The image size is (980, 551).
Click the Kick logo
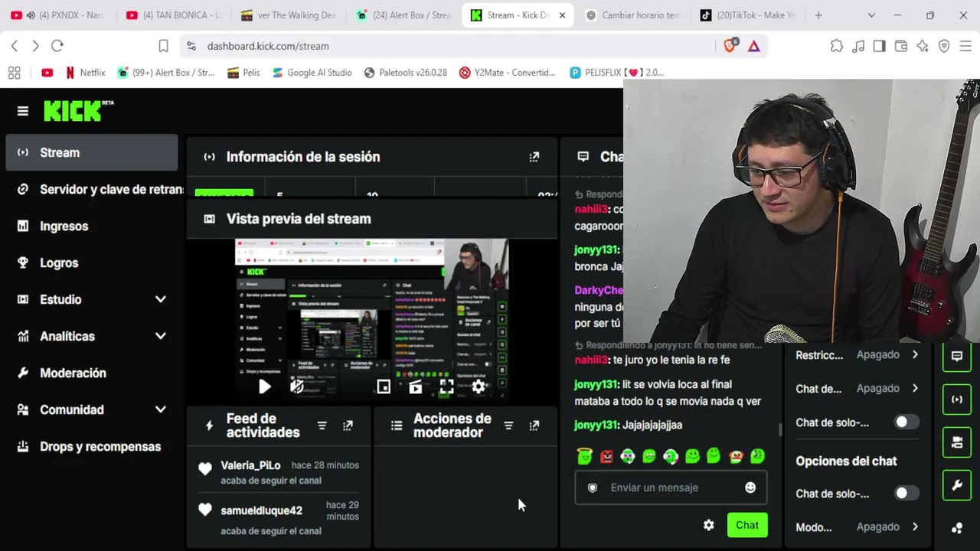pyautogui.click(x=78, y=111)
